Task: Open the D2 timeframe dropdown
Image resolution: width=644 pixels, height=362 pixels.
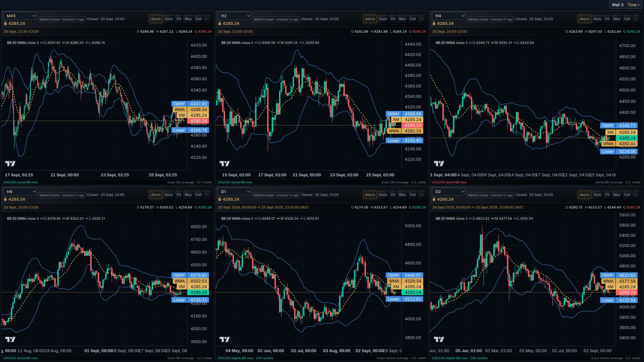Action: coord(448,191)
